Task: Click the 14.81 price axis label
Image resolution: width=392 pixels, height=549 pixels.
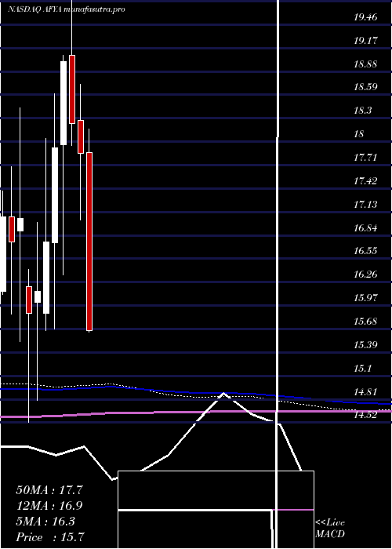Action: point(365,391)
